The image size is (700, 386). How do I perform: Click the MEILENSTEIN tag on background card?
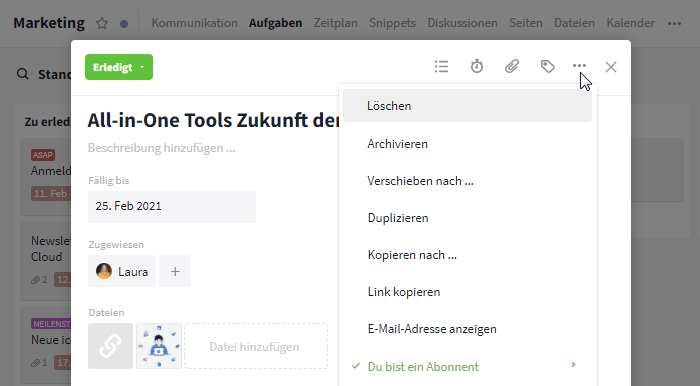(x=51, y=324)
